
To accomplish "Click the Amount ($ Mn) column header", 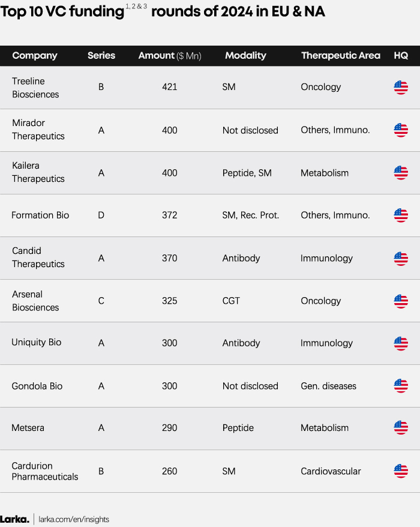I will pyautogui.click(x=170, y=56).
